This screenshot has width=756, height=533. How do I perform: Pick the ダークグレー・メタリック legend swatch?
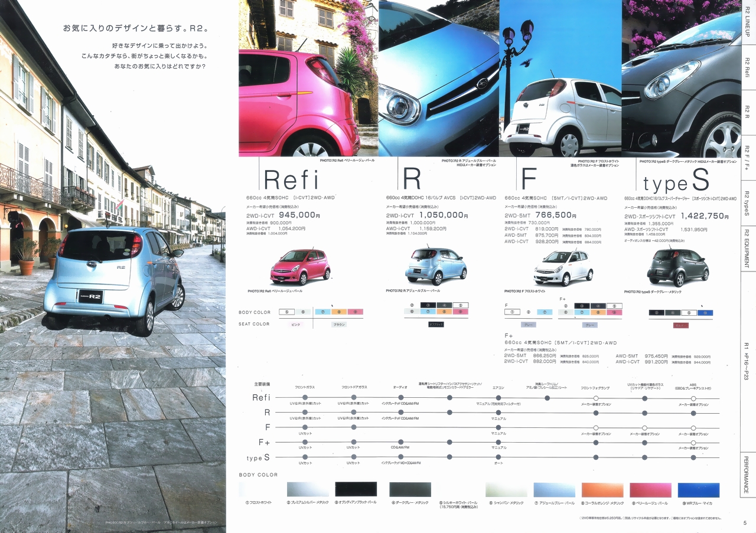pos(410,489)
